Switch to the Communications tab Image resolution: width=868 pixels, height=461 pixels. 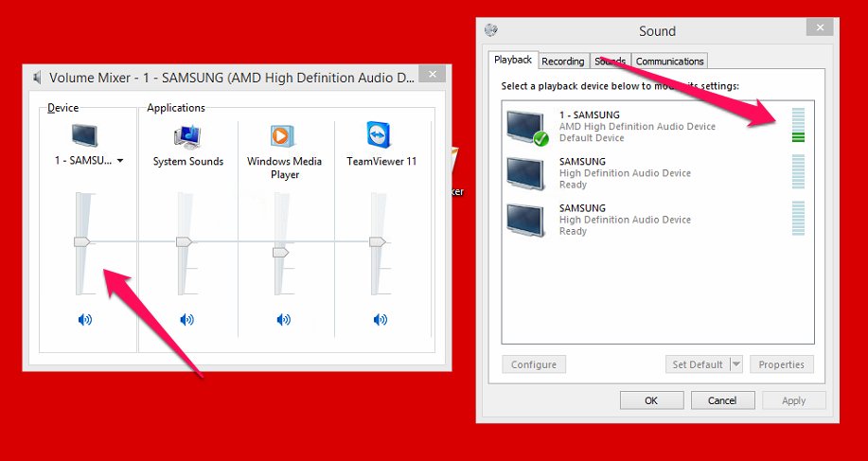tap(670, 62)
